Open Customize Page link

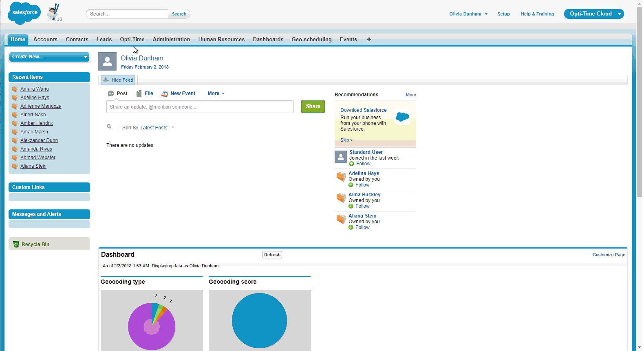609,255
